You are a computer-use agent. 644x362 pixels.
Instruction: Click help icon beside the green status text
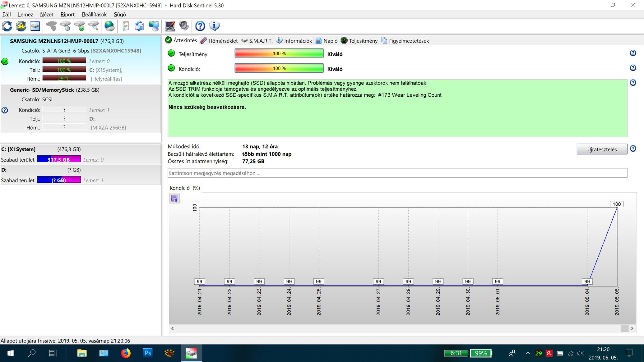tap(633, 83)
